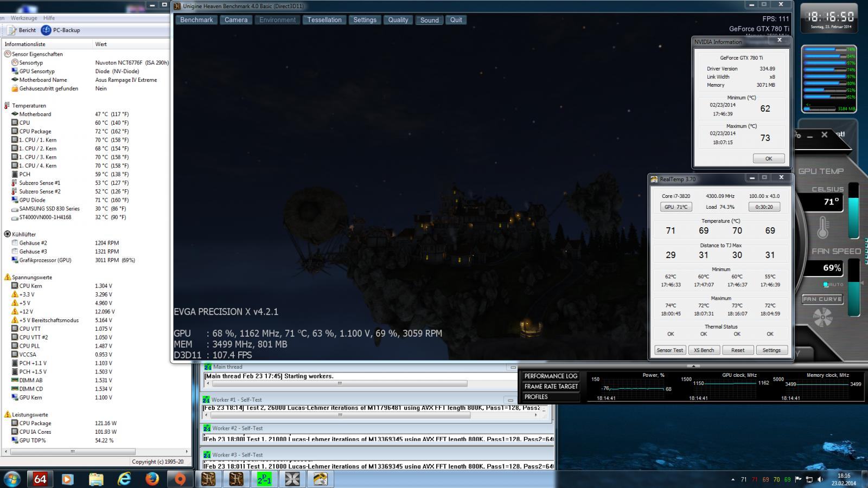Open PERFORMANCE LOG in EVGA Precision
The height and width of the screenshot is (488, 868).
(x=551, y=376)
